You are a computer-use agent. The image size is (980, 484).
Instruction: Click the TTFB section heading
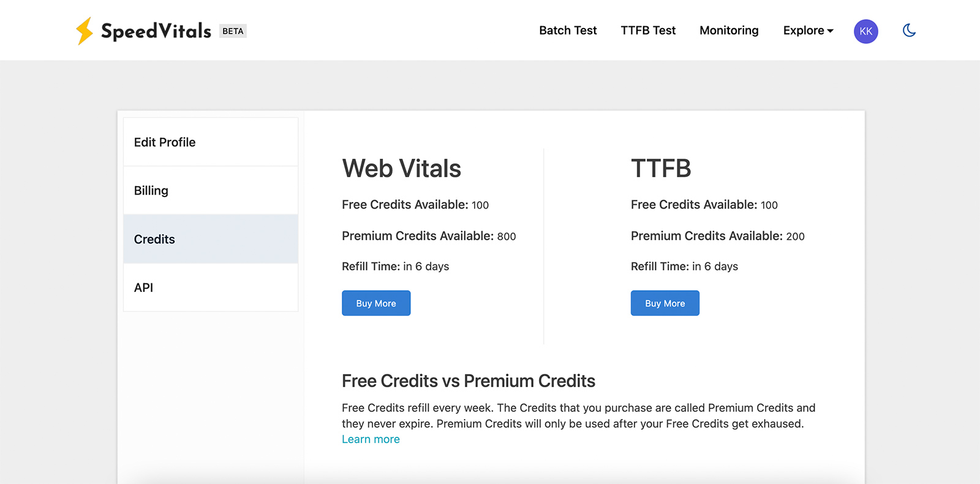point(661,169)
